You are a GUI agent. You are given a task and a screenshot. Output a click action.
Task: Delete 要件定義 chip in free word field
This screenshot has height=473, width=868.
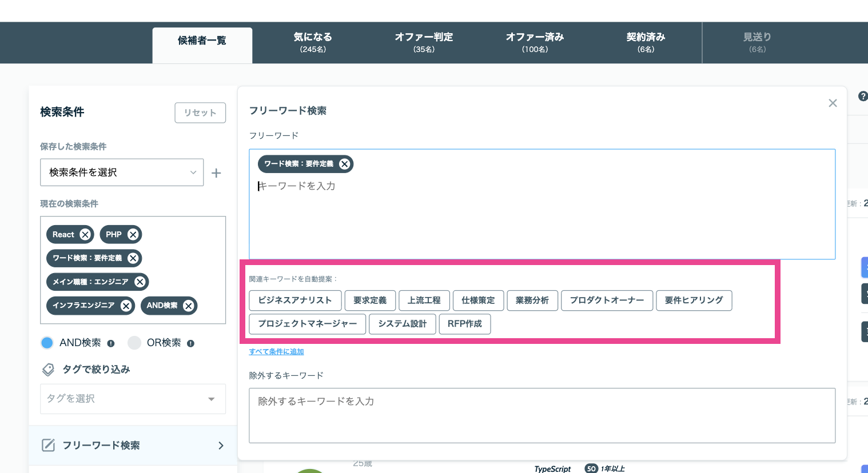tap(345, 164)
